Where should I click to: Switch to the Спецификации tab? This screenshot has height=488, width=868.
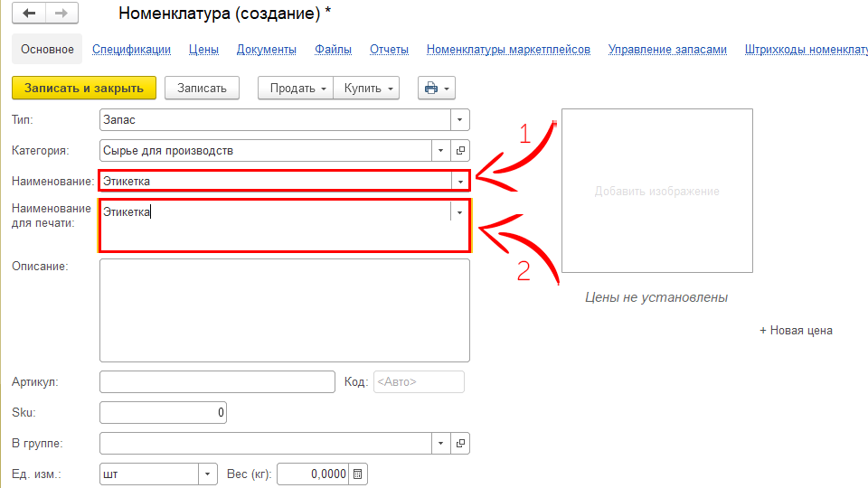click(x=131, y=50)
